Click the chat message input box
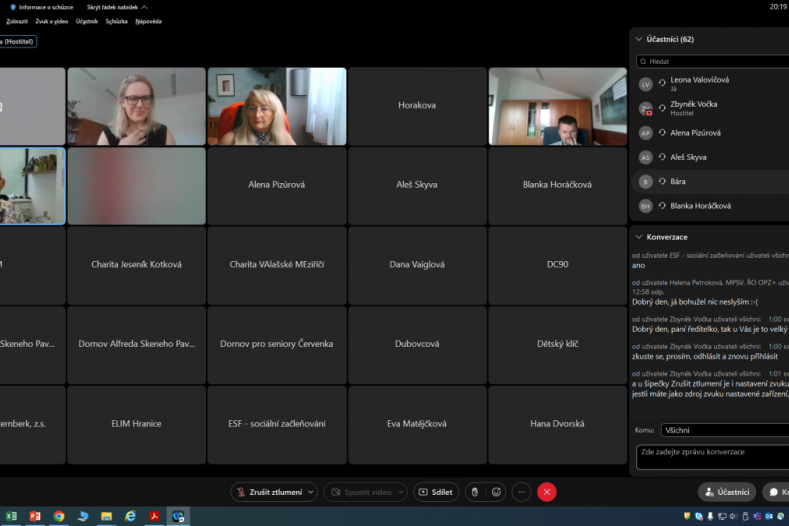This screenshot has height=526, width=789. pos(713,457)
